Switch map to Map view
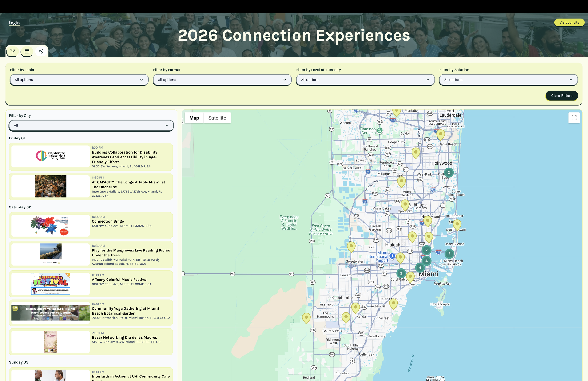588x381 pixels. pos(194,118)
